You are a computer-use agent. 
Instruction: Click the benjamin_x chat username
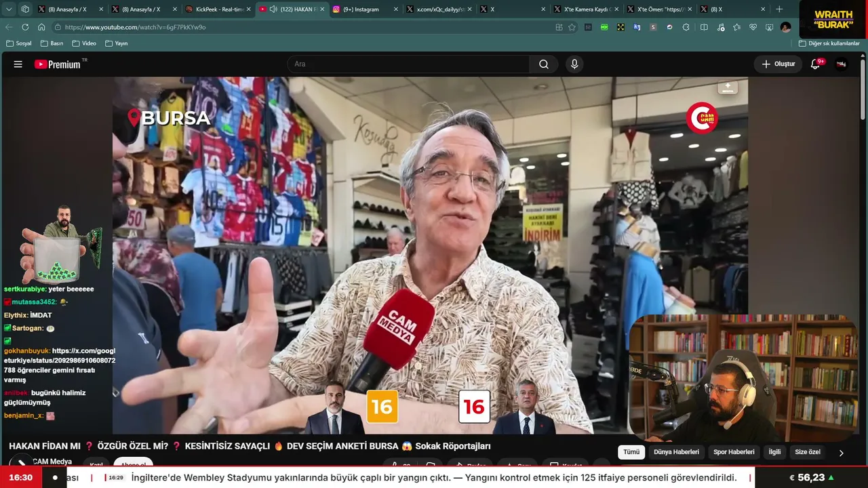pos(24,415)
